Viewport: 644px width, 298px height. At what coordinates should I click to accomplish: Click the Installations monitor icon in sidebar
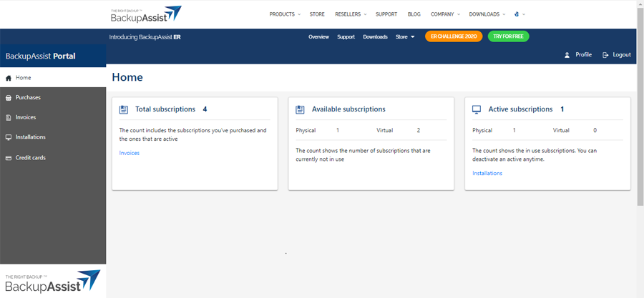pyautogui.click(x=8, y=137)
